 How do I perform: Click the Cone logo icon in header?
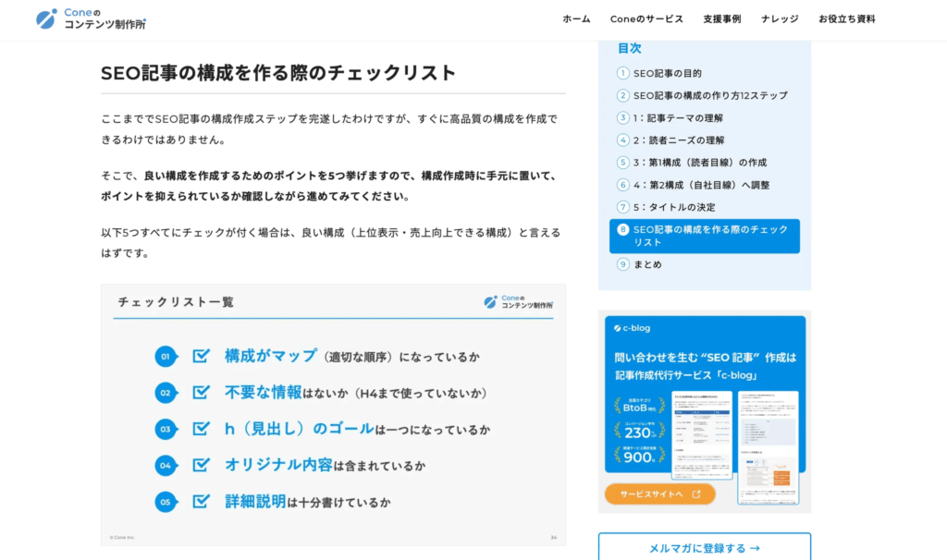click(x=46, y=18)
